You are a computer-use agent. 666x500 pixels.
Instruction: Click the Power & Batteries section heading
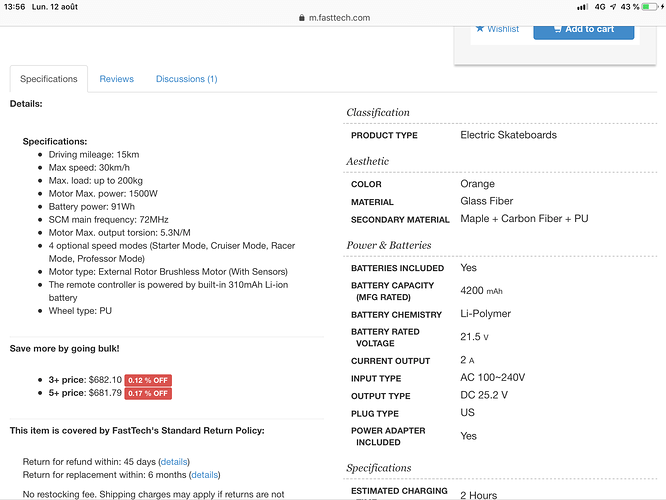tap(389, 245)
